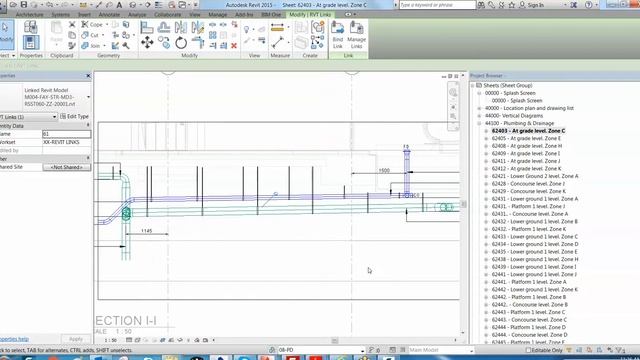This screenshot has height=360, width=640.
Task: Open the Manage ribbon tab
Action: coord(218,15)
